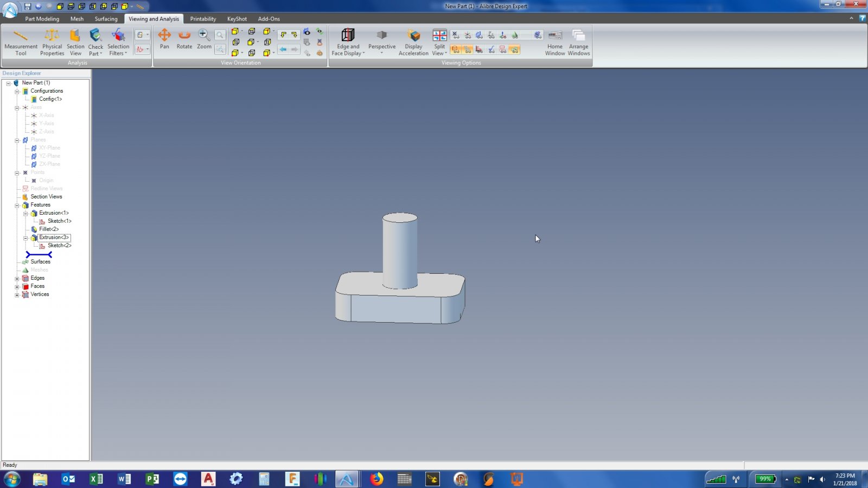Image resolution: width=868 pixels, height=488 pixels.
Task: Open Excel from the taskbar
Action: (97, 479)
